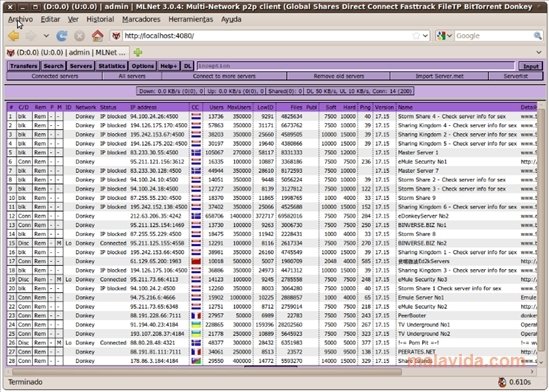This screenshot has width=549, height=392.
Task: Click the Help+ button
Action: pos(168,66)
